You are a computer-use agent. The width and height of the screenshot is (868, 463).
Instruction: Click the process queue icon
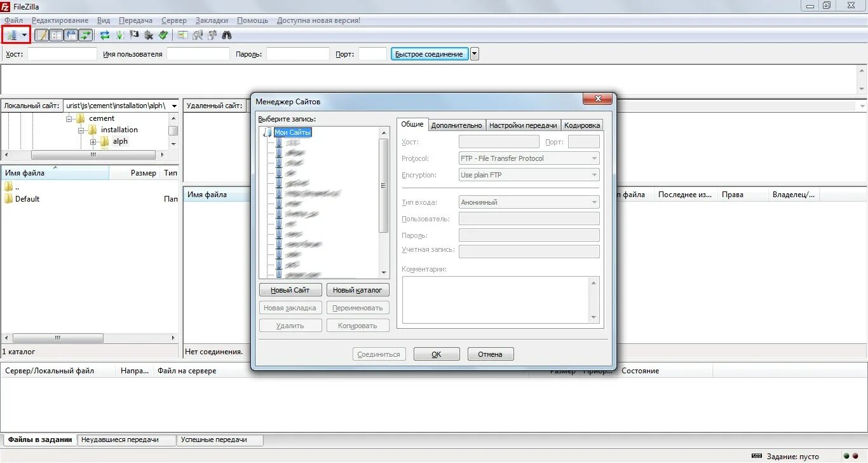click(x=119, y=35)
